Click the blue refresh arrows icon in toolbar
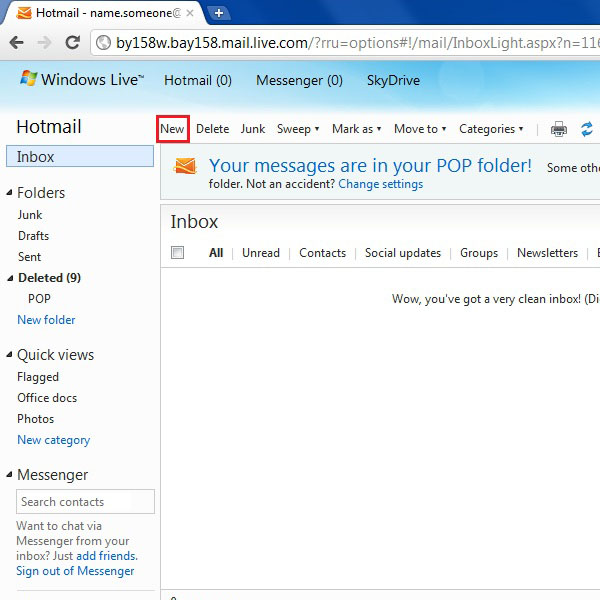The height and width of the screenshot is (600, 600). pos(587,129)
